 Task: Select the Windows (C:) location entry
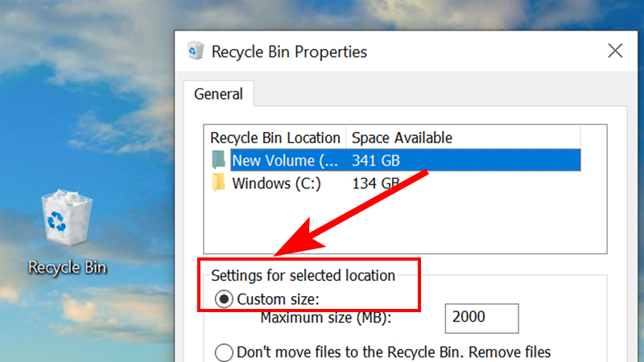click(x=276, y=183)
